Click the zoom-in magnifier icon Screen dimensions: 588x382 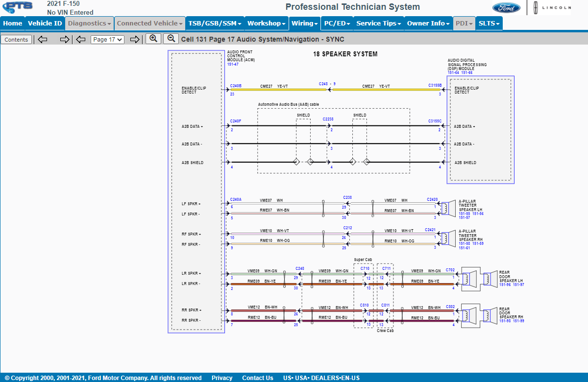pyautogui.click(x=153, y=39)
